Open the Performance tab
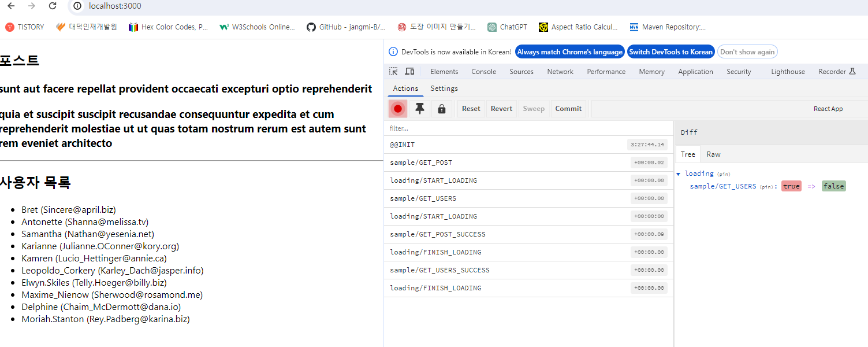Viewport: 868px width, 347px height. pos(606,72)
